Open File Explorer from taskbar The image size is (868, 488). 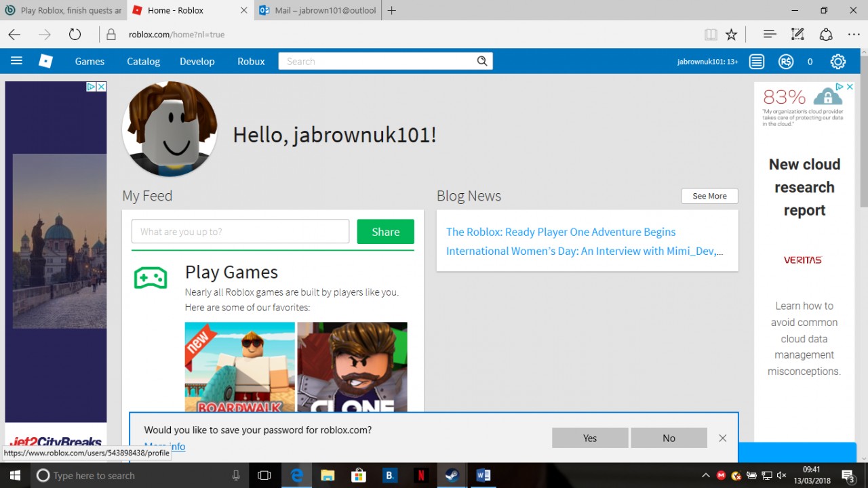click(x=327, y=475)
